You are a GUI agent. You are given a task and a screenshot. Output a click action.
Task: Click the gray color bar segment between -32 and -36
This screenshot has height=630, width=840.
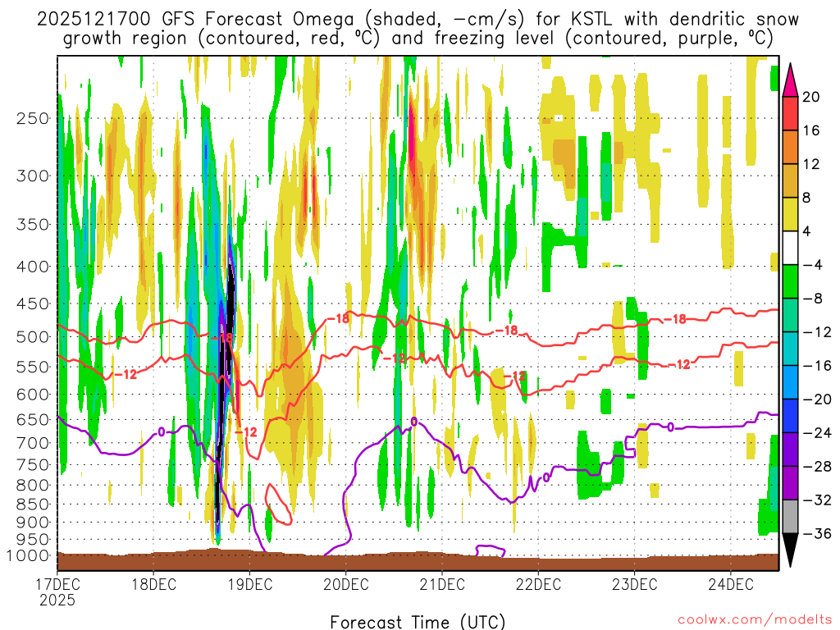(791, 517)
